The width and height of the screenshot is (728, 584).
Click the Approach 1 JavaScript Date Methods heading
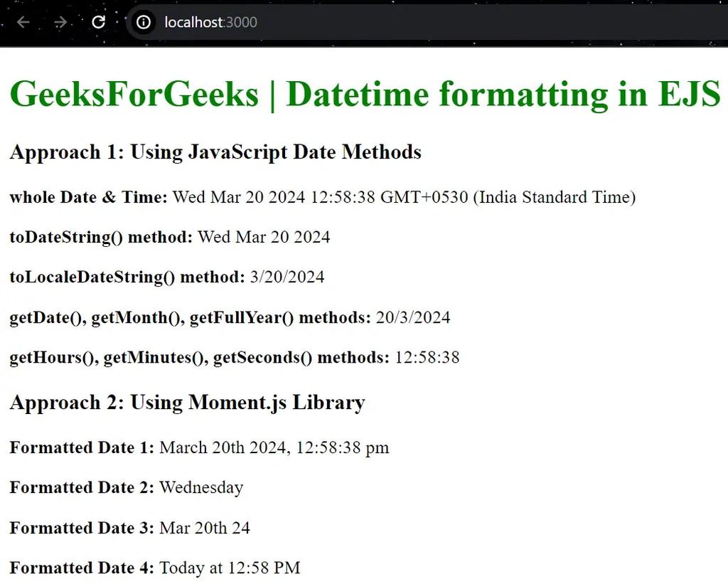(x=215, y=152)
